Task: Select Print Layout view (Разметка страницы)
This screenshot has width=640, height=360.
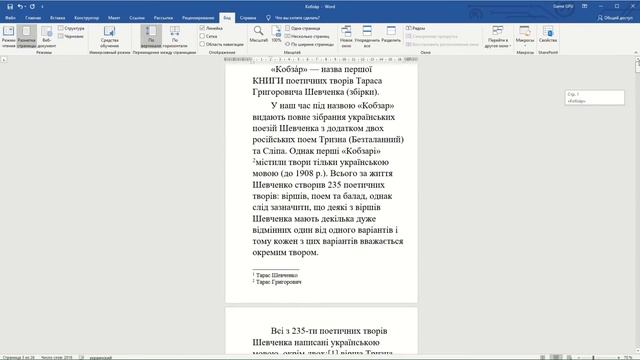Action: [27, 36]
